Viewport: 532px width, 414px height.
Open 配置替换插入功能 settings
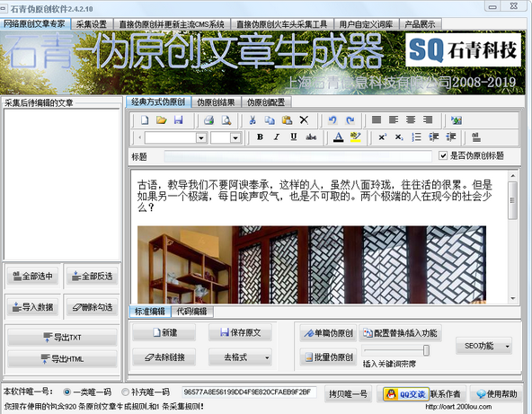(401, 333)
